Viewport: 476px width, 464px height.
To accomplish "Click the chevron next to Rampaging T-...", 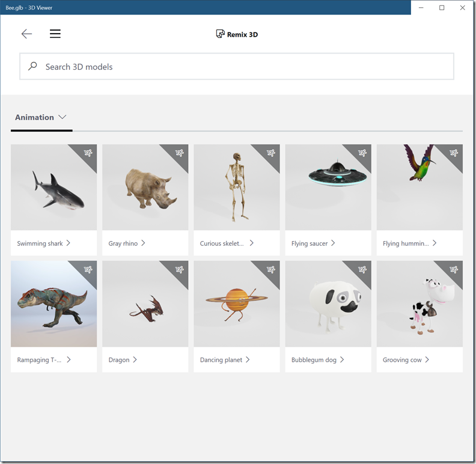I will 69,359.
